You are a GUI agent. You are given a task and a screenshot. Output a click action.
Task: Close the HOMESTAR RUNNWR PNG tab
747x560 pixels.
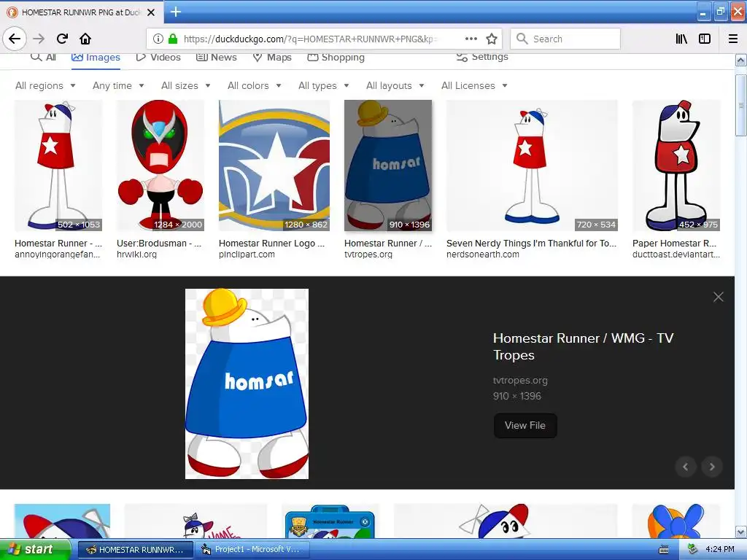tap(151, 12)
